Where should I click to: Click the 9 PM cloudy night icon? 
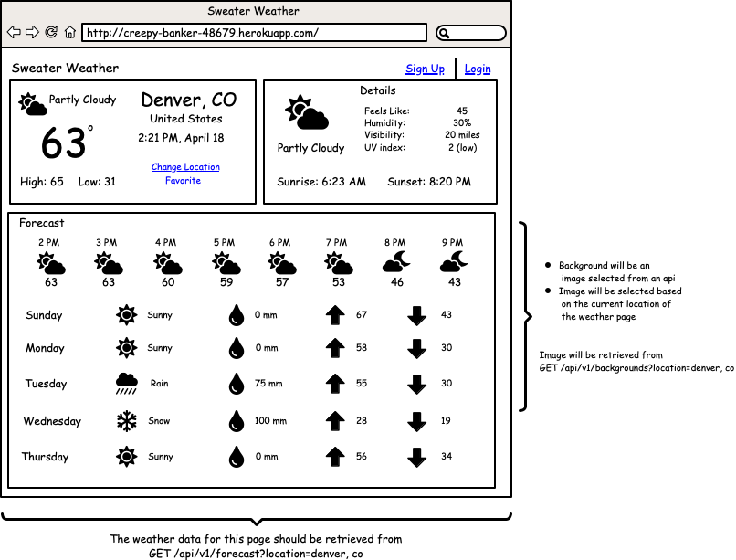pyautogui.click(x=453, y=262)
